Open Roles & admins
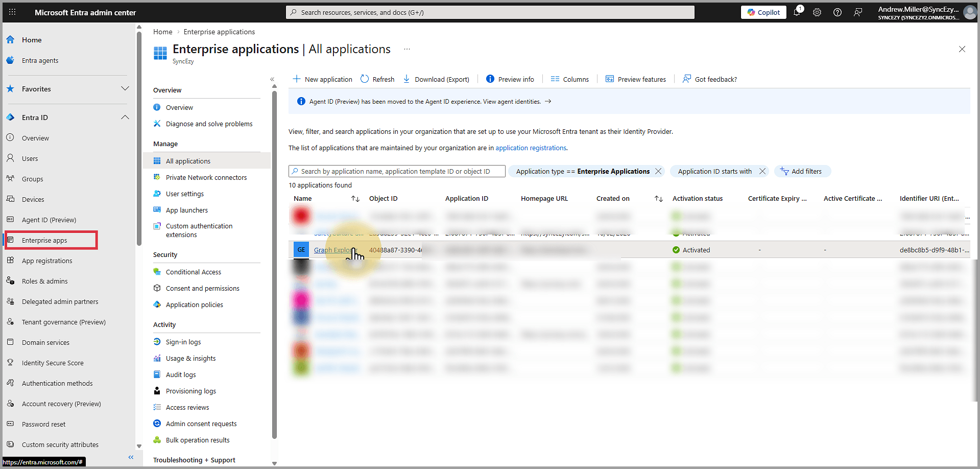Image resolution: width=980 pixels, height=469 pixels. (44, 281)
